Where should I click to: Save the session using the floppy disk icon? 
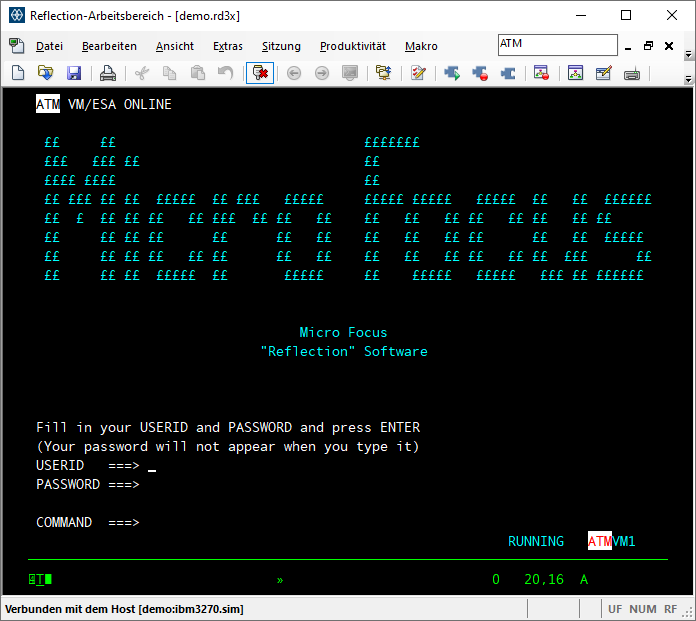[74, 73]
